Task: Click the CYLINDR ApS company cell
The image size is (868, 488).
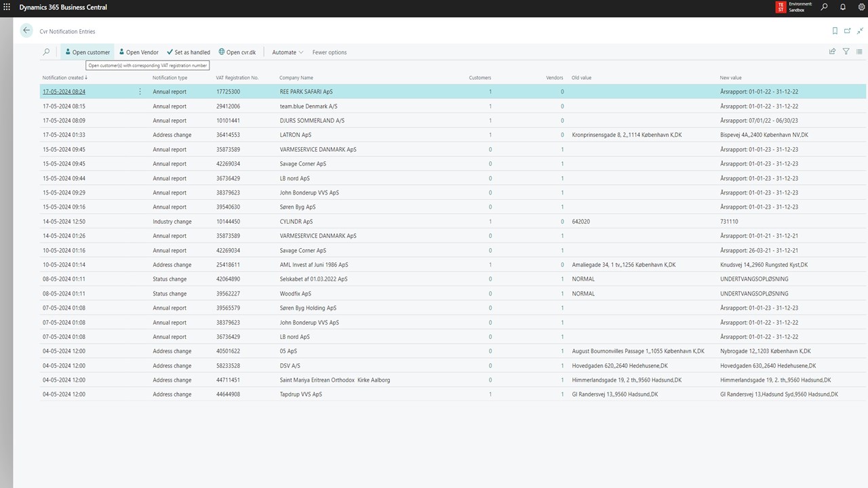Action: [x=296, y=222]
